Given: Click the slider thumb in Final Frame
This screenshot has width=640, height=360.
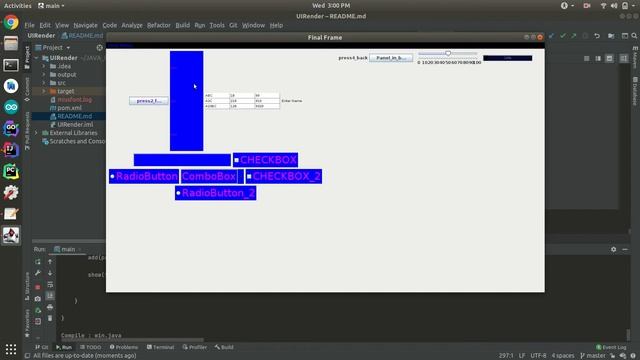Looking at the screenshot, I should [448, 53].
